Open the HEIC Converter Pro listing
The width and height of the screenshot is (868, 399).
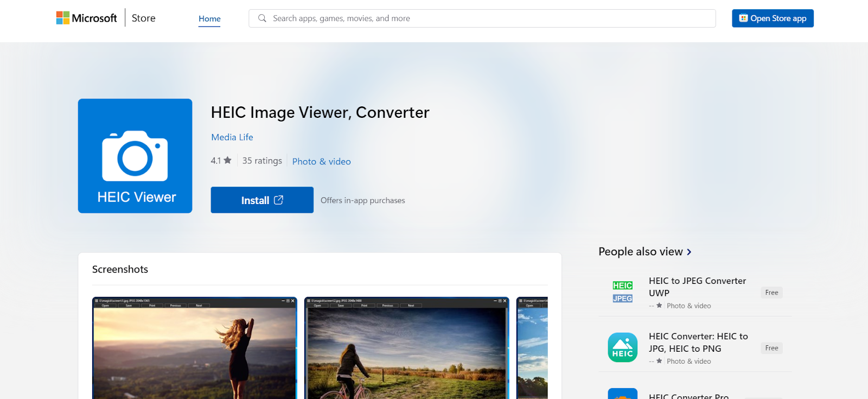[689, 396]
